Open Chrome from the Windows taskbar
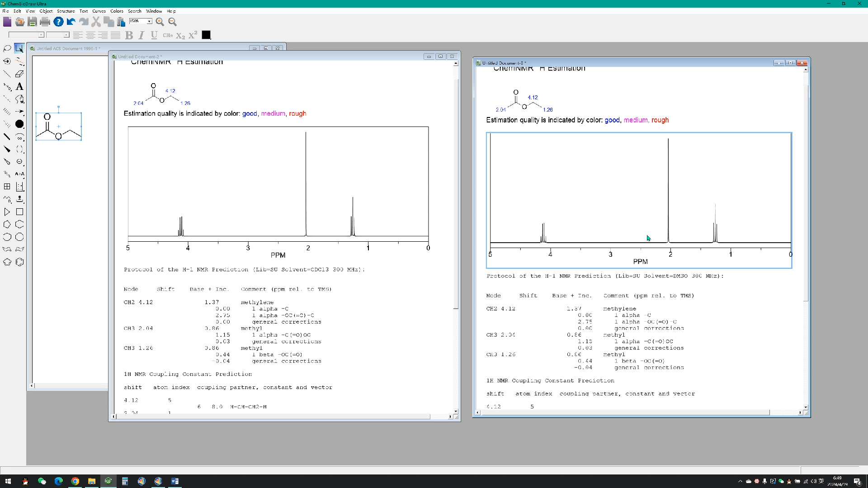868x488 pixels. tap(75, 481)
